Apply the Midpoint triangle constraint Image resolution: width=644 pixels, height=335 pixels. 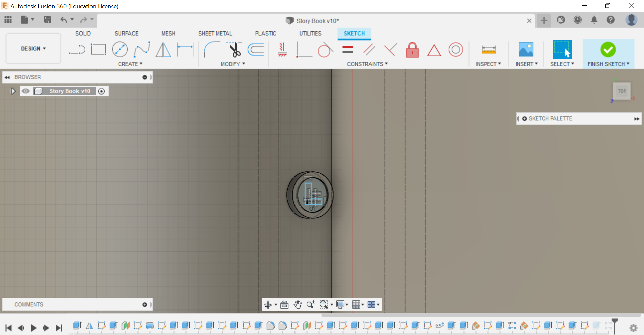434,50
